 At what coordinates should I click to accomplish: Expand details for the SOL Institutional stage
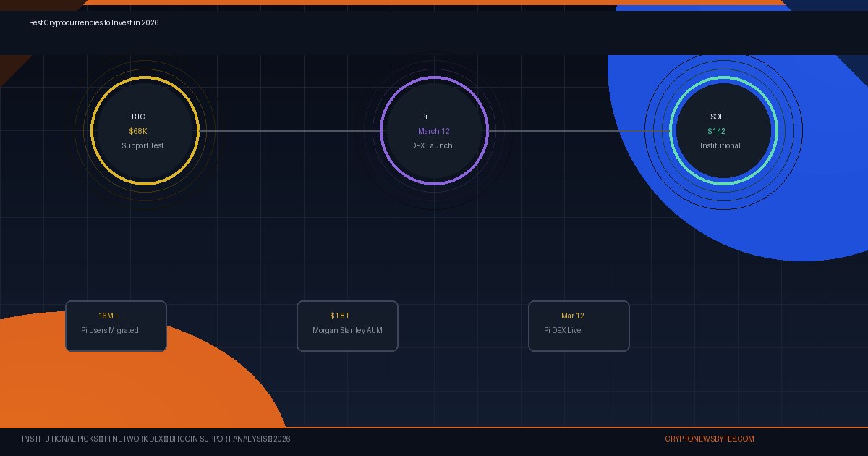pos(720,145)
